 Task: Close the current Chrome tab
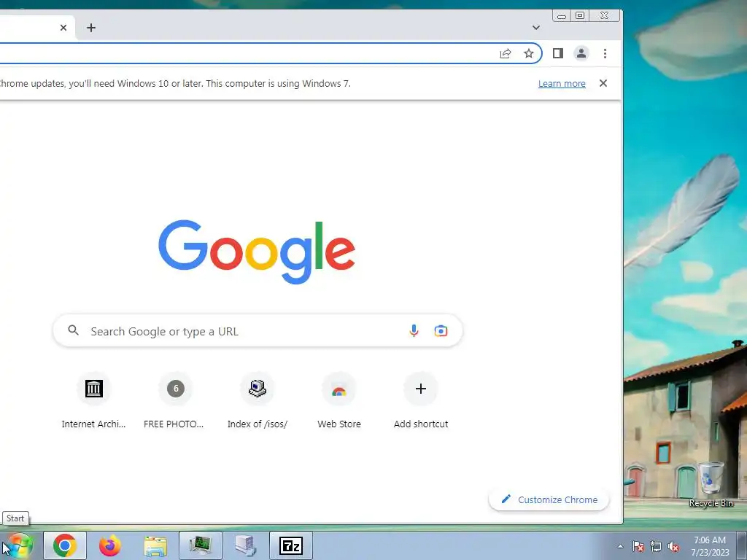click(x=63, y=28)
